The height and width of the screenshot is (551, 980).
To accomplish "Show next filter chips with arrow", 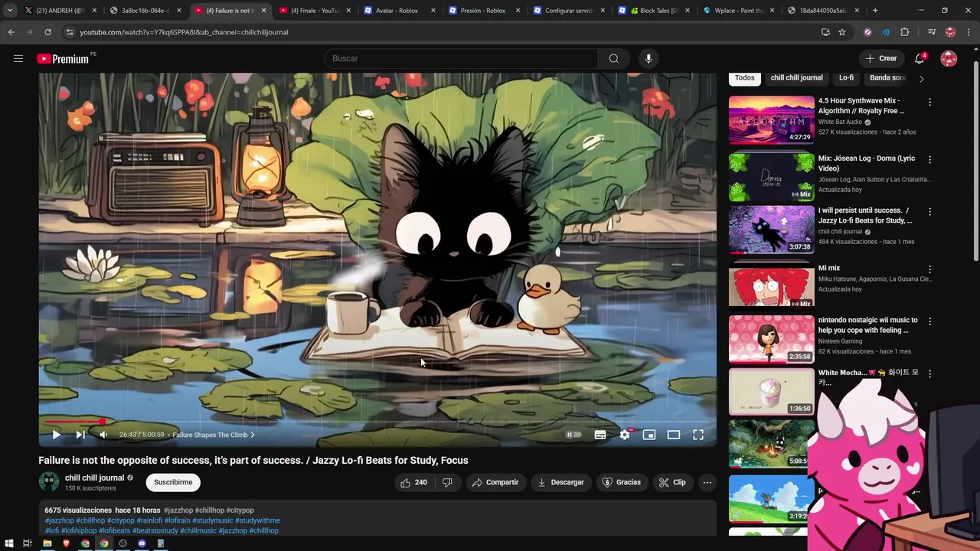I will [921, 78].
